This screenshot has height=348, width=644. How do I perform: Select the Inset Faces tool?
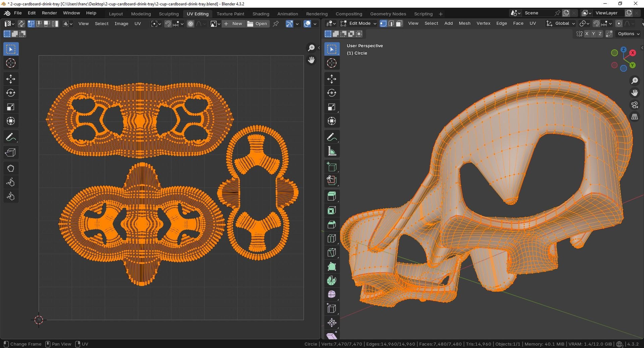tap(332, 210)
